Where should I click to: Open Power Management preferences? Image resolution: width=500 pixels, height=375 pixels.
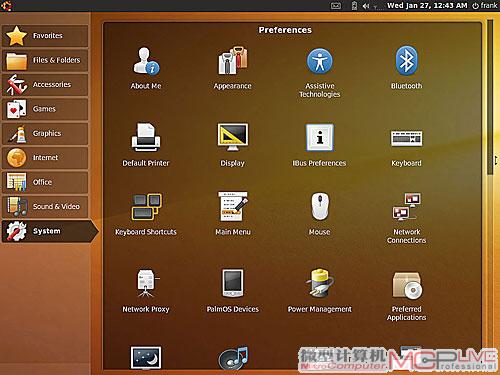[319, 291]
